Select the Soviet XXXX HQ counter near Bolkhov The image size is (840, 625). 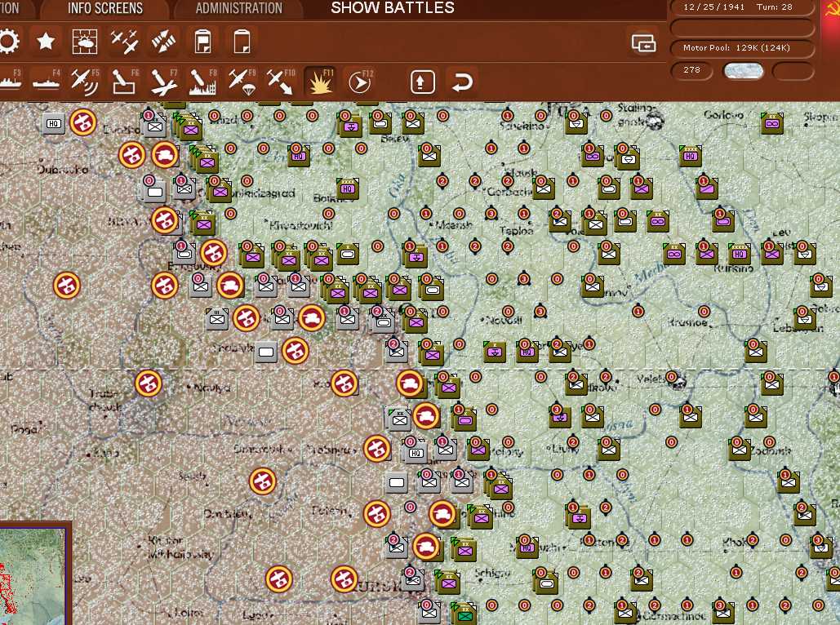point(348,188)
